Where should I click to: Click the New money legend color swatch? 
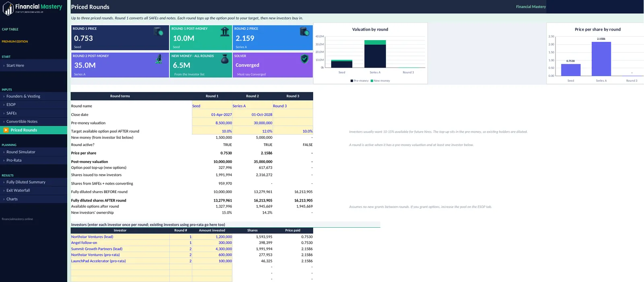[x=372, y=81]
